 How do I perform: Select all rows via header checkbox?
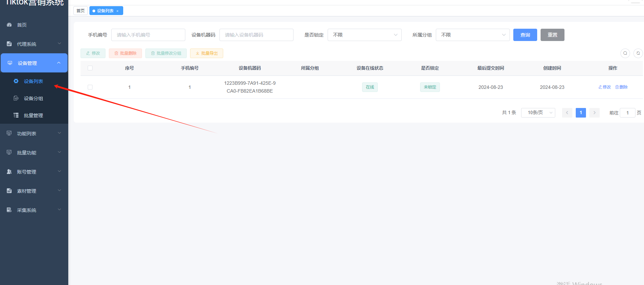[x=90, y=68]
